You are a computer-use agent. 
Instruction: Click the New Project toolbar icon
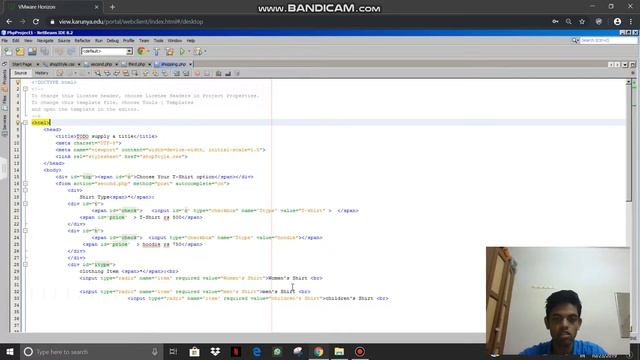(20, 51)
